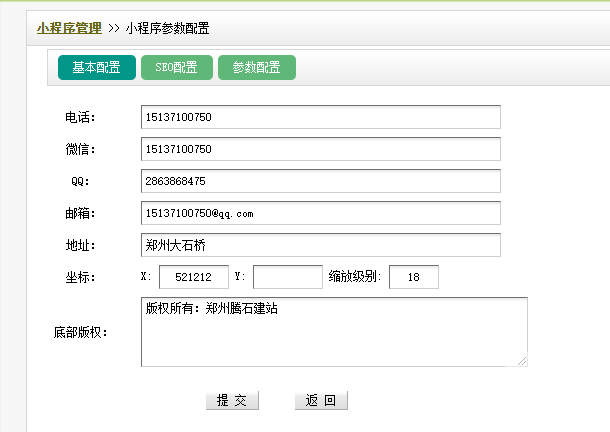Screen dimensions: 610x432
Task: Click into the 电话 input field
Action: 320,118
